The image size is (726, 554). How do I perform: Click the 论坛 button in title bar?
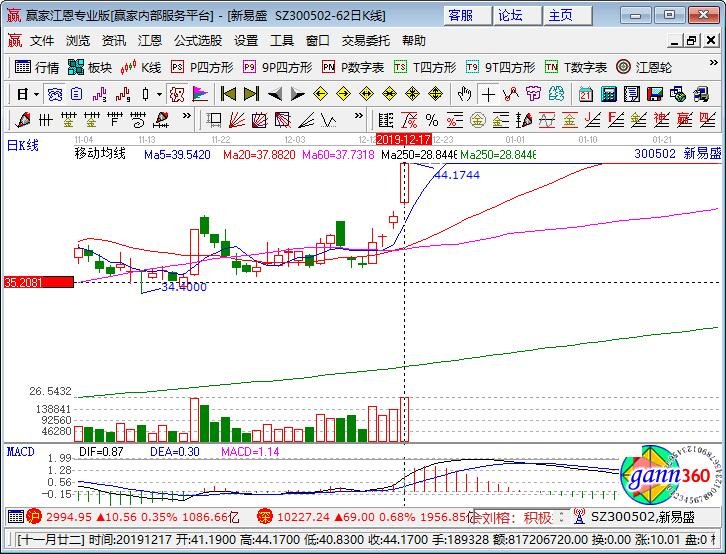[x=517, y=16]
